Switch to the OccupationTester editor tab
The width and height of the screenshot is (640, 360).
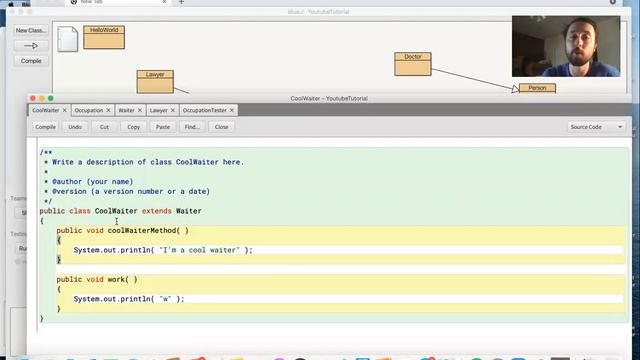204,110
